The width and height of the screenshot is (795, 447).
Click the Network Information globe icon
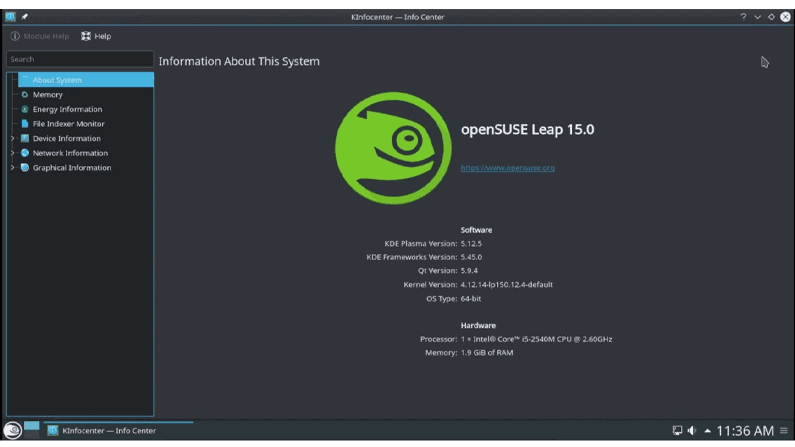[x=24, y=153]
